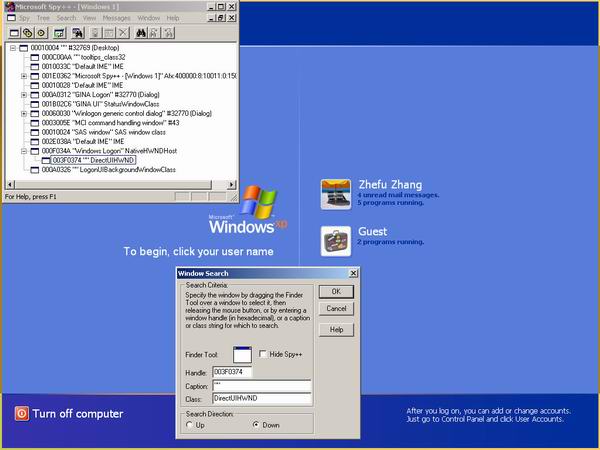
Task: Click the Turn off computer label
Action: pos(78,414)
